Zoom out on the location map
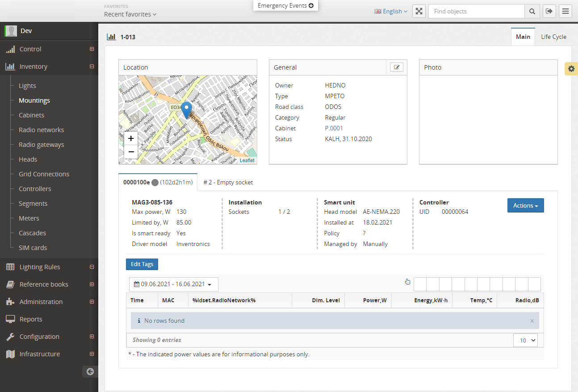Image resolution: width=578 pixels, height=392 pixels. click(x=131, y=152)
